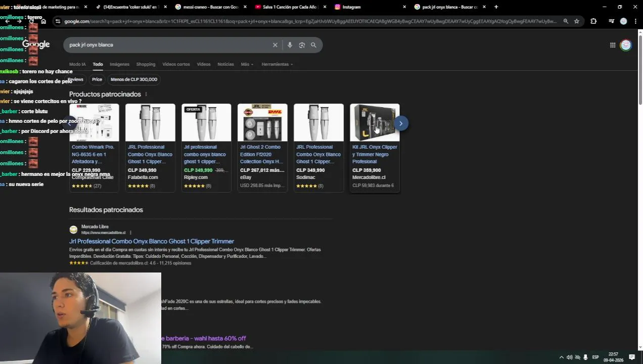
Task: Click the 'Resultados patrocinados' heading
Action: [106, 210]
